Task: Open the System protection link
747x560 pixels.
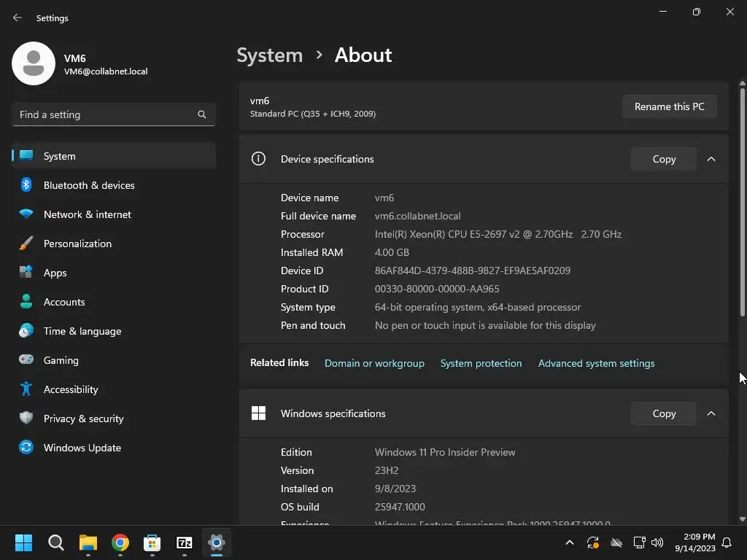Action: pyautogui.click(x=481, y=363)
